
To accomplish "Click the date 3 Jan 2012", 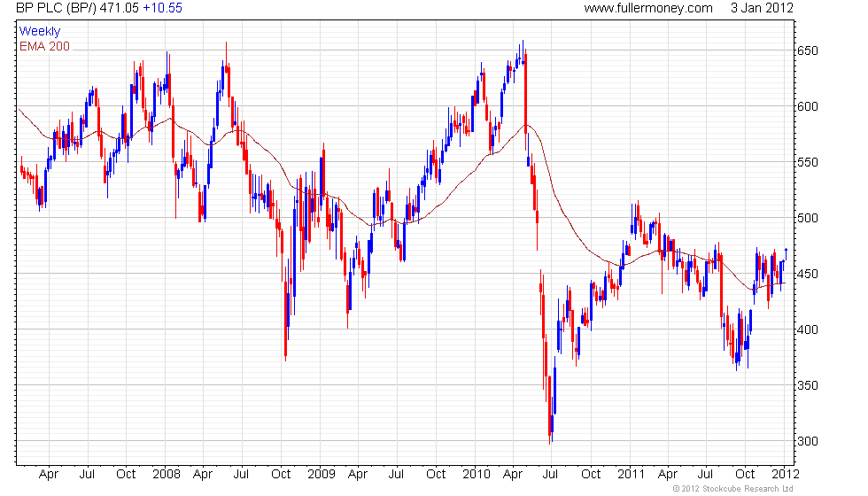I will tap(762, 8).
